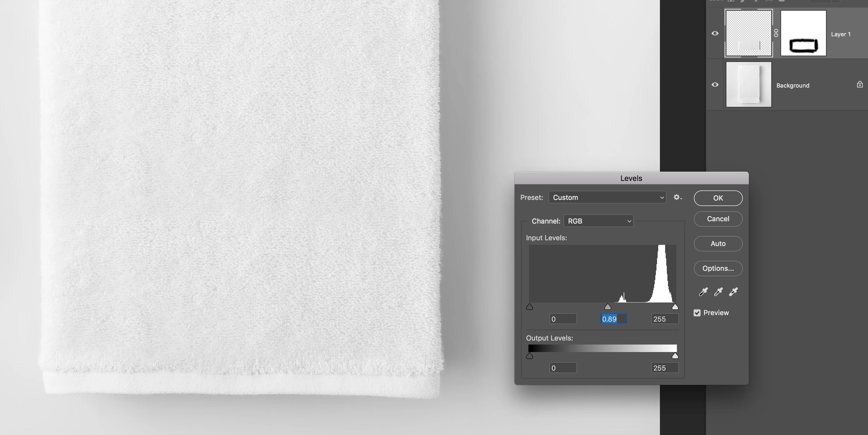
Task: Select the black point eyedropper
Action: pos(703,292)
